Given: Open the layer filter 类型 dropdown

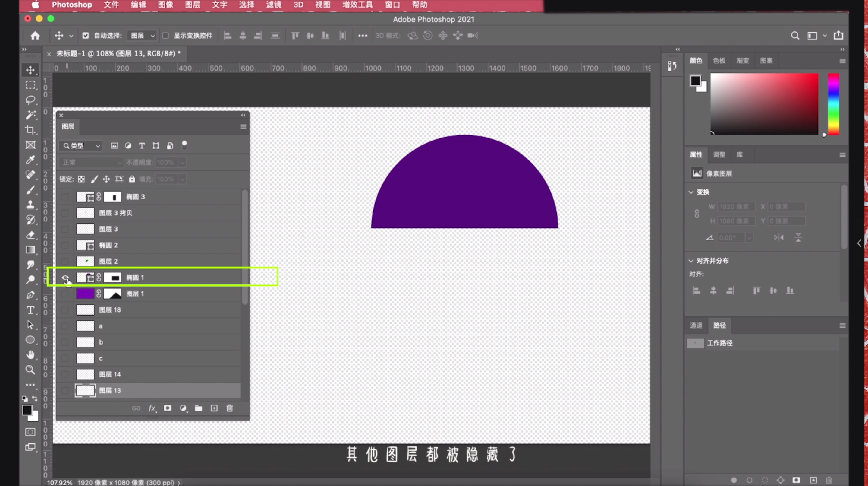Looking at the screenshot, I should 81,146.
